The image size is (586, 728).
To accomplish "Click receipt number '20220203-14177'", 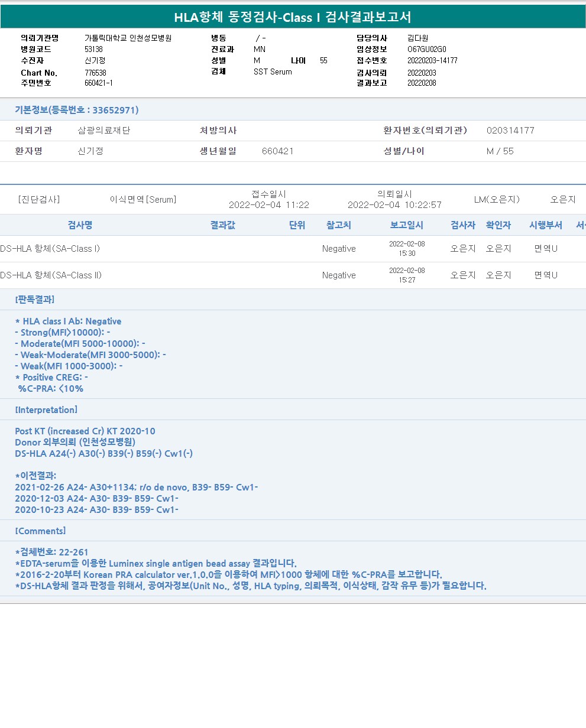I will click(432, 61).
